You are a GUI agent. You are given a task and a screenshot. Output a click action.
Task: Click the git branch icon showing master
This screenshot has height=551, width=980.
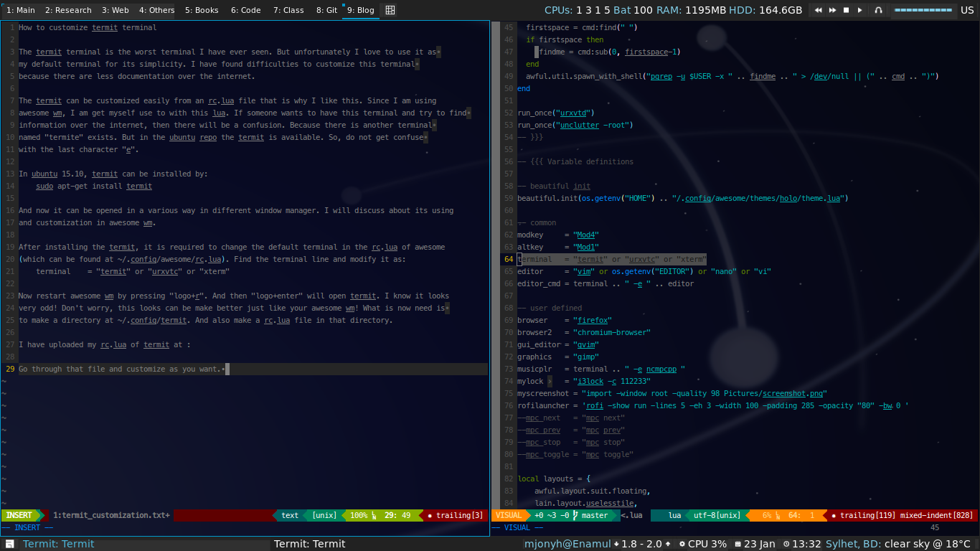tap(575, 515)
